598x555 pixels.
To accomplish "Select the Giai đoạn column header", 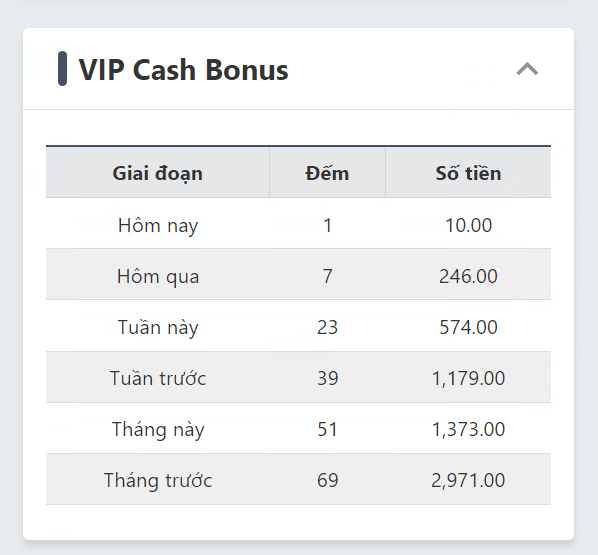I will tap(158, 173).
